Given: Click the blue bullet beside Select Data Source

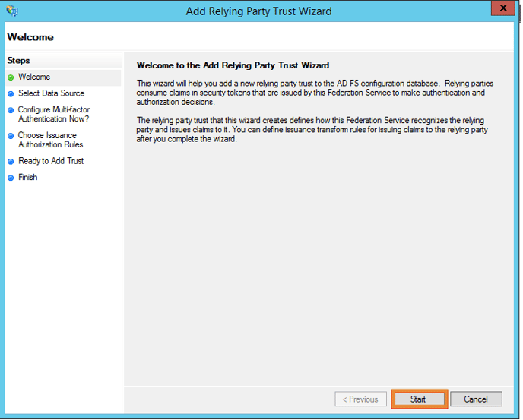Looking at the screenshot, I should (x=11, y=94).
